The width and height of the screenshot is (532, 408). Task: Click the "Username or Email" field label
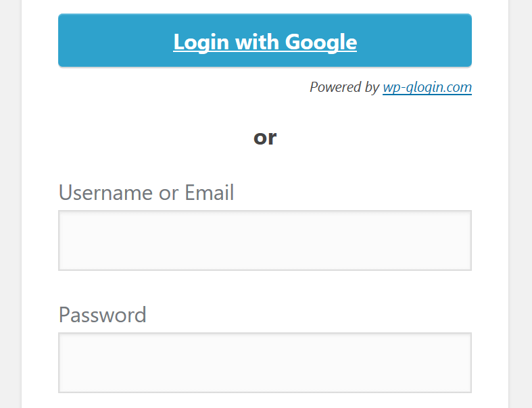click(x=146, y=193)
